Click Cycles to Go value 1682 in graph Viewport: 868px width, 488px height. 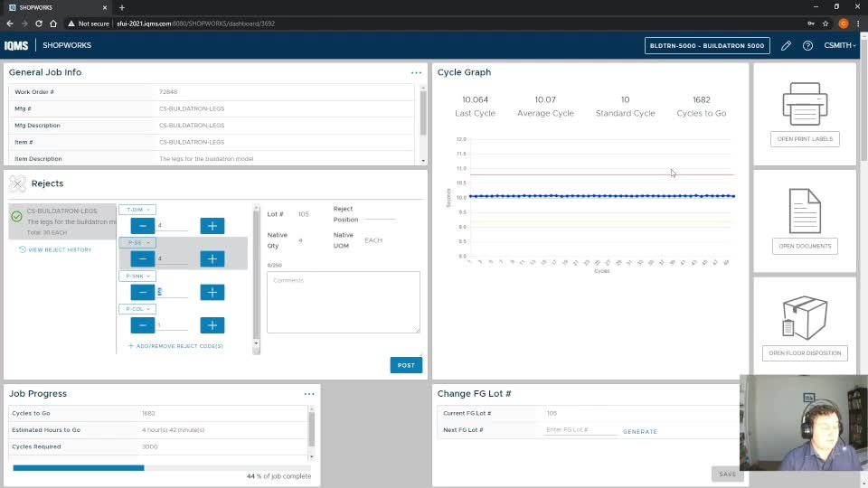pyautogui.click(x=702, y=99)
